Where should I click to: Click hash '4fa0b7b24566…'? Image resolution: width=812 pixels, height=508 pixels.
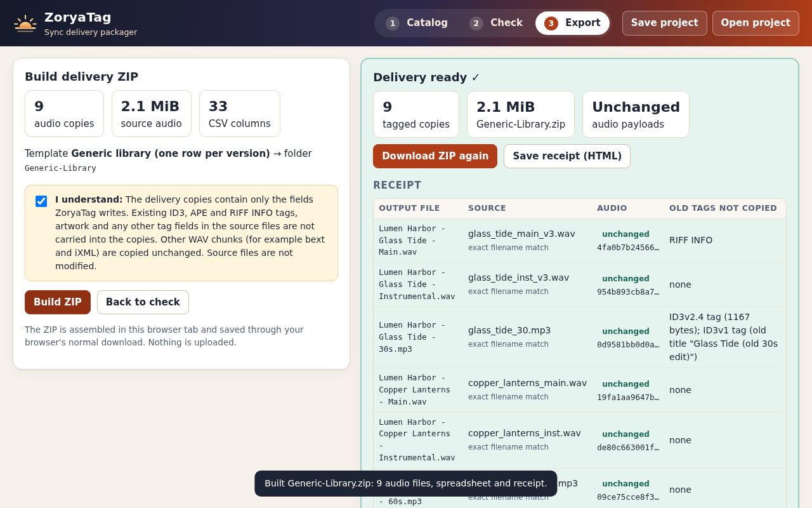pos(628,248)
